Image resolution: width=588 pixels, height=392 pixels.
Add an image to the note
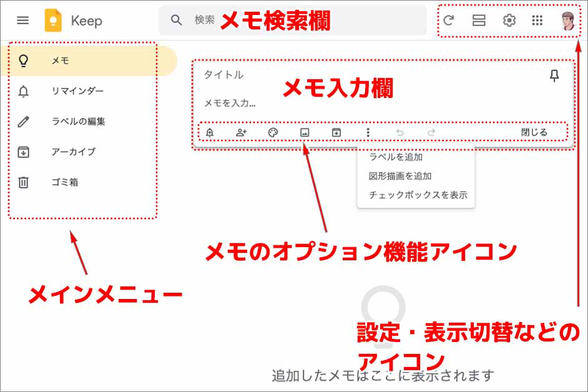click(x=305, y=132)
